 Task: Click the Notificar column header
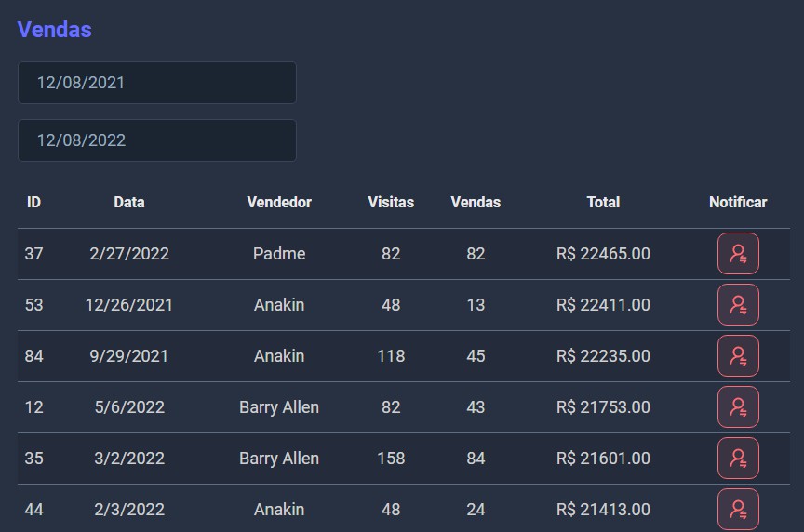[x=738, y=202]
